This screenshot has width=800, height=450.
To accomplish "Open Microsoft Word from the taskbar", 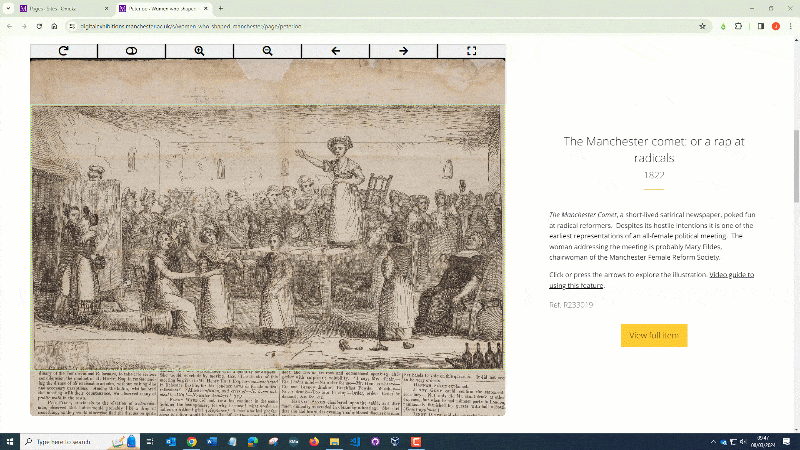I will (212, 442).
